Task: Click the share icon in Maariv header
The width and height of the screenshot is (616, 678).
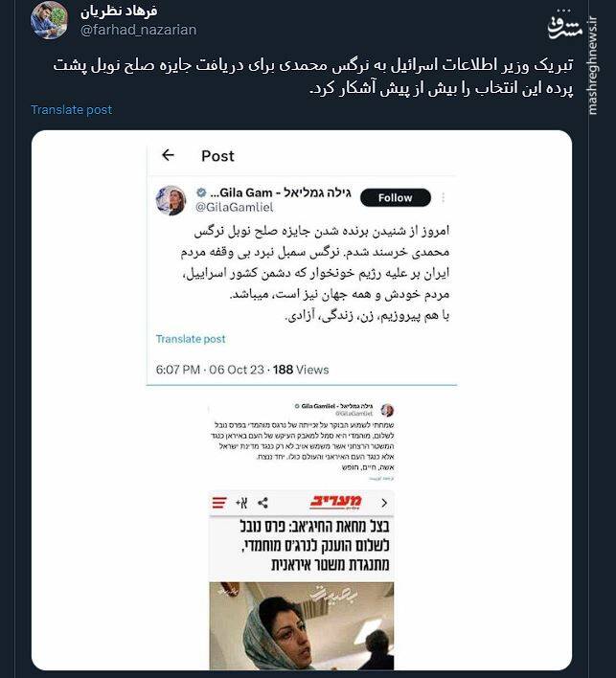Action: (262, 503)
